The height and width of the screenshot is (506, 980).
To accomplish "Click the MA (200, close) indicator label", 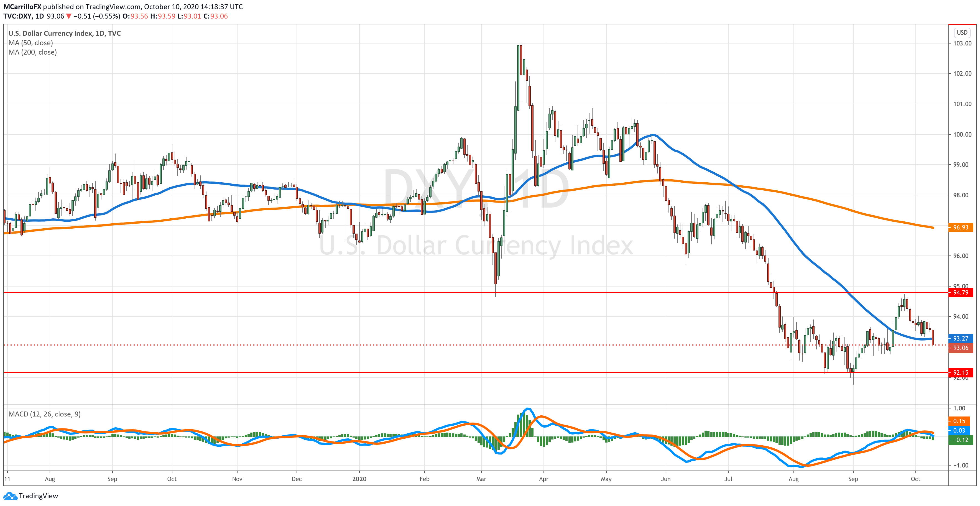I will point(33,52).
